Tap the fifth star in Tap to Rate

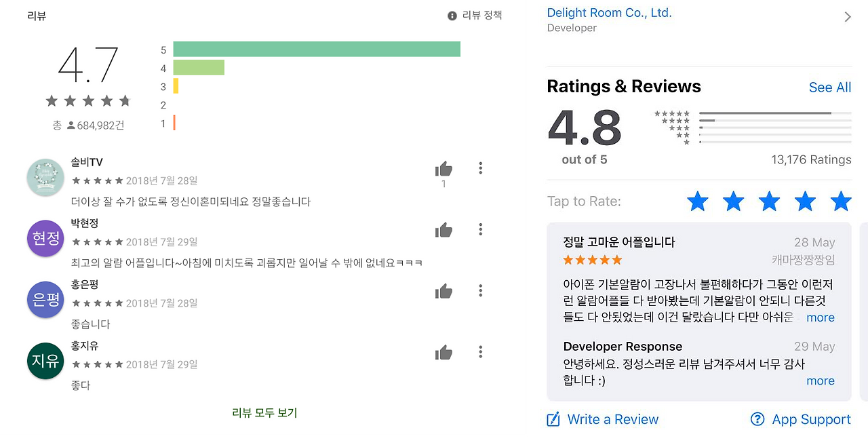pos(841,201)
